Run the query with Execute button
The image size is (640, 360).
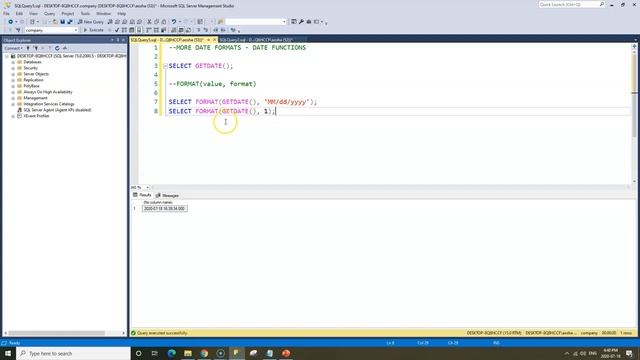coord(93,30)
